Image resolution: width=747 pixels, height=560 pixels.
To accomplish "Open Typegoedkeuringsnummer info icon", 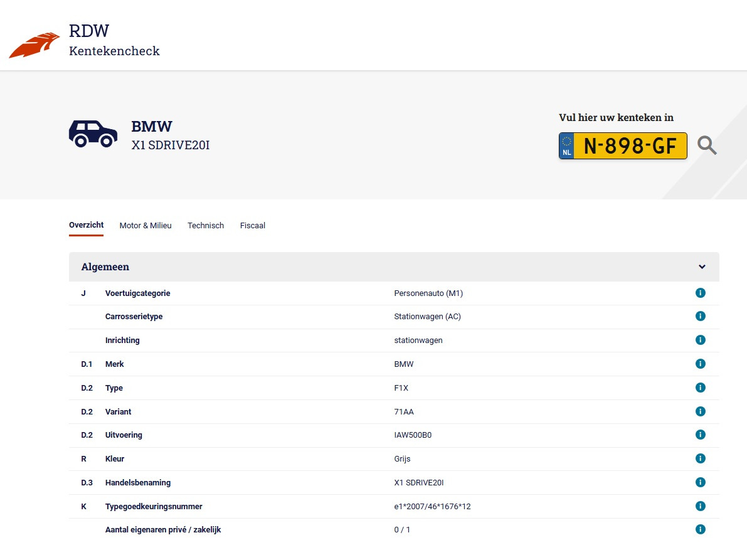I will click(701, 506).
